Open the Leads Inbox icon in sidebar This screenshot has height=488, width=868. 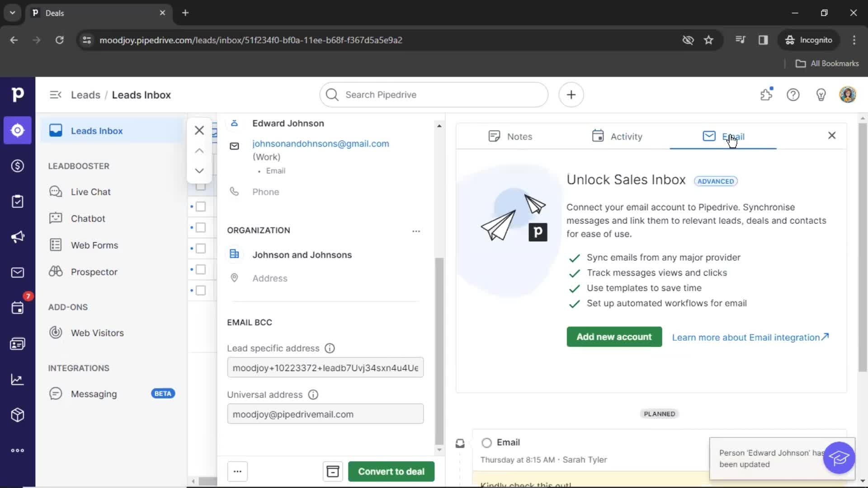point(17,130)
